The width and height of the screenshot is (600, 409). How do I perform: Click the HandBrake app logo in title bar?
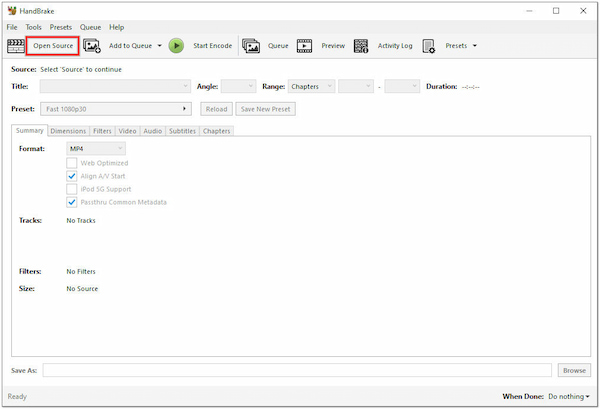point(12,11)
